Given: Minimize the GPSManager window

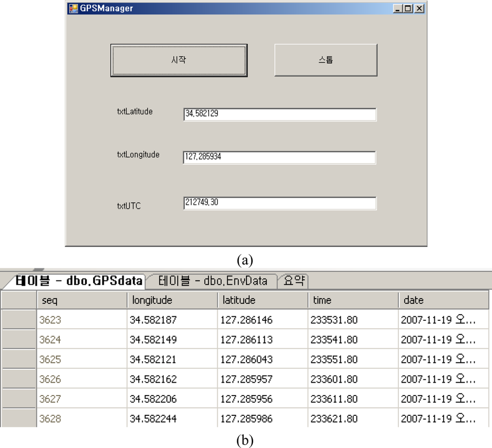Looking at the screenshot, I should tap(398, 9).
